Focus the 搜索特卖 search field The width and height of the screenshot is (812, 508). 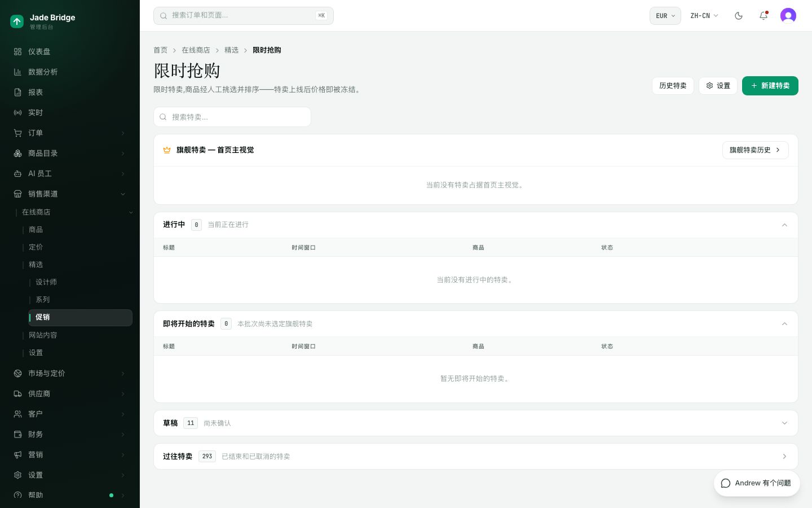pos(232,117)
